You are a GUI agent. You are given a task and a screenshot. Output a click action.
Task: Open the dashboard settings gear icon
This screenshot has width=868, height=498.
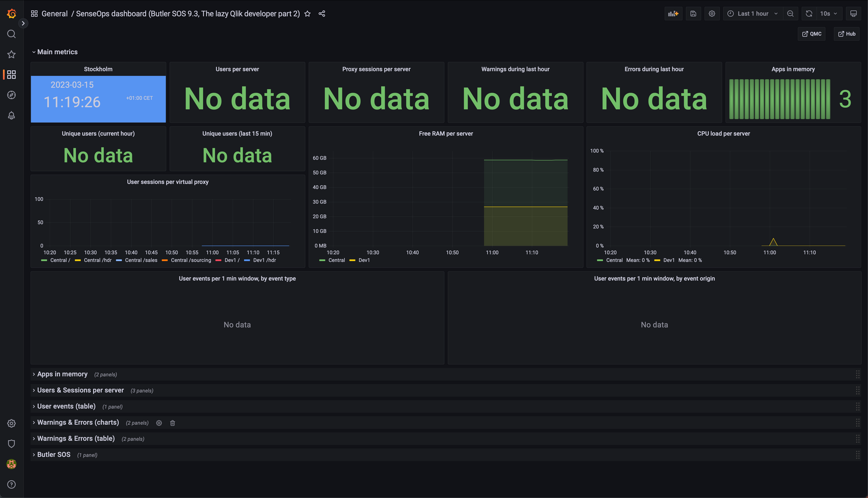[712, 13]
